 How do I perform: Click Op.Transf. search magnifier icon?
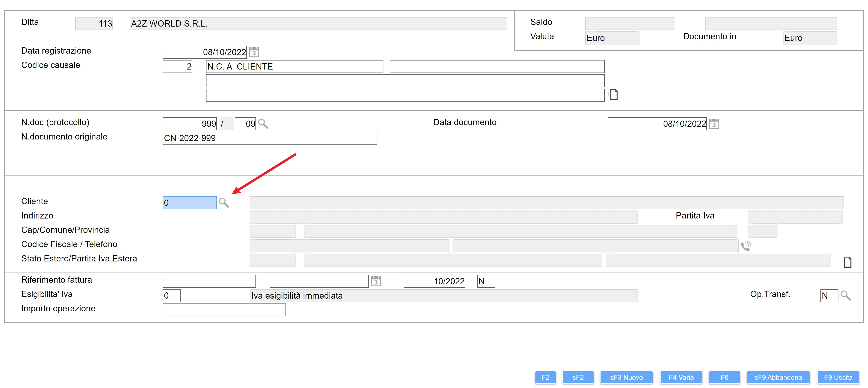point(845,296)
